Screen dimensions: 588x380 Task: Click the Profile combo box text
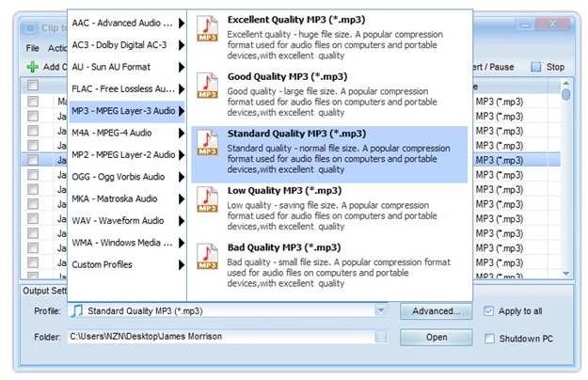click(x=145, y=311)
